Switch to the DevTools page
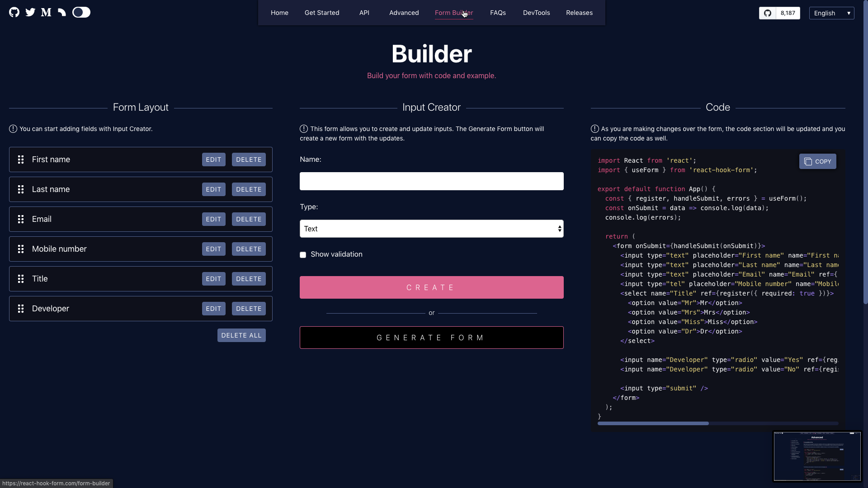868x488 pixels. (536, 13)
